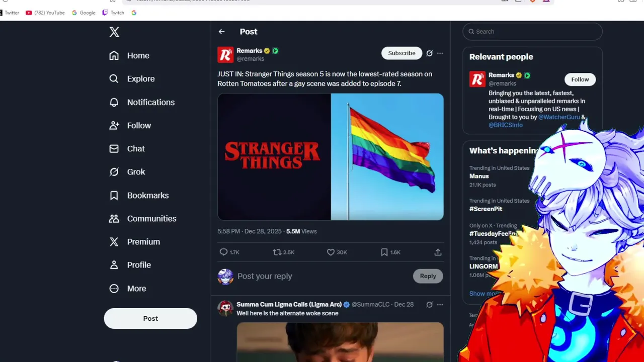This screenshot has height=362, width=644.
Task: Subscribe to Remarks
Action: point(401,53)
